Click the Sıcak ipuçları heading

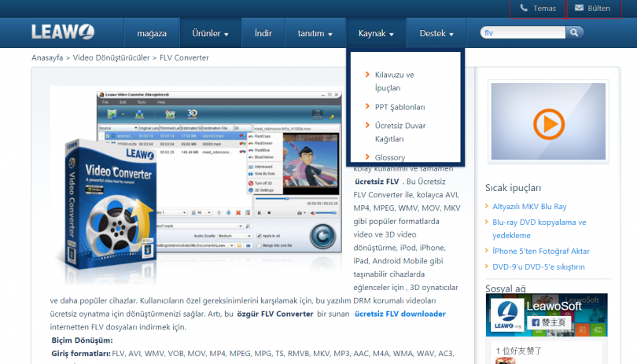[513, 188]
